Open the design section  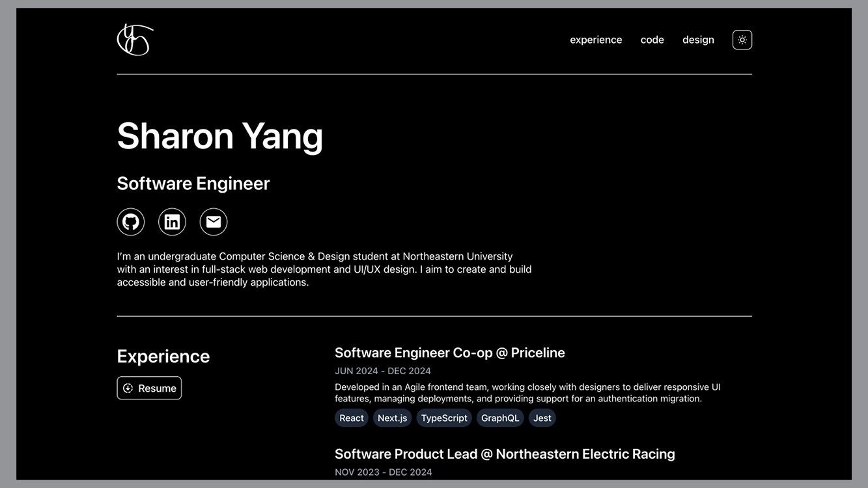pos(698,39)
